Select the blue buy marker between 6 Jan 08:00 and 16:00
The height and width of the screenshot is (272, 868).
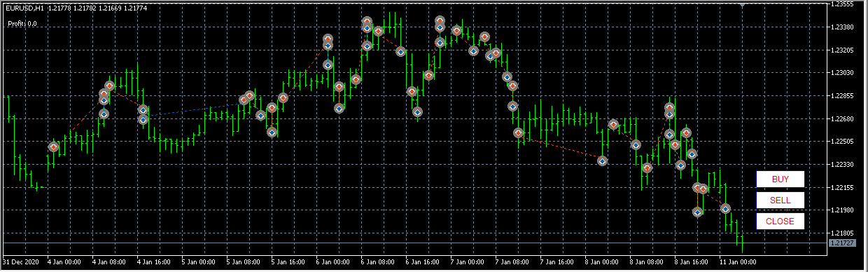(400, 52)
